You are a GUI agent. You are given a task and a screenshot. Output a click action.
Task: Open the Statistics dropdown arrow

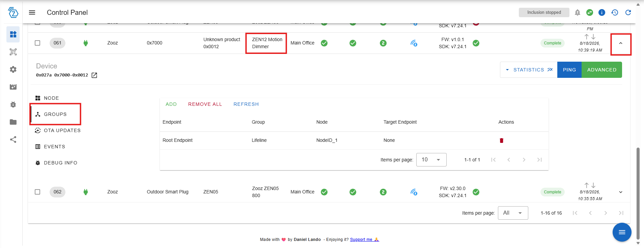pos(507,70)
